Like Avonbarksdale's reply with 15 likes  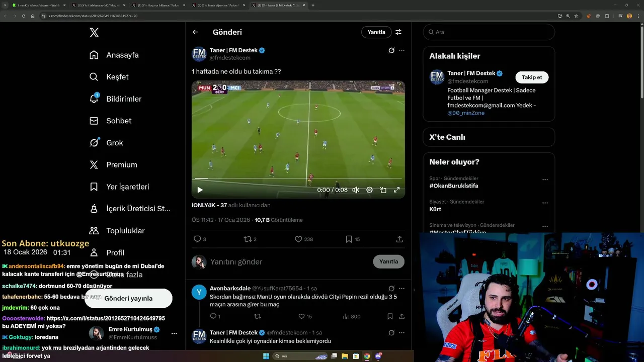(x=305, y=317)
